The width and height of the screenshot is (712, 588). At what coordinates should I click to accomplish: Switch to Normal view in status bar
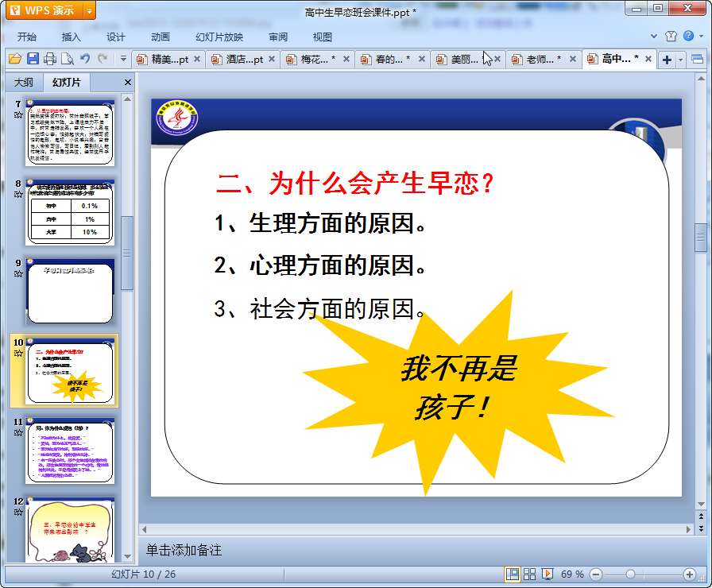[x=513, y=574]
